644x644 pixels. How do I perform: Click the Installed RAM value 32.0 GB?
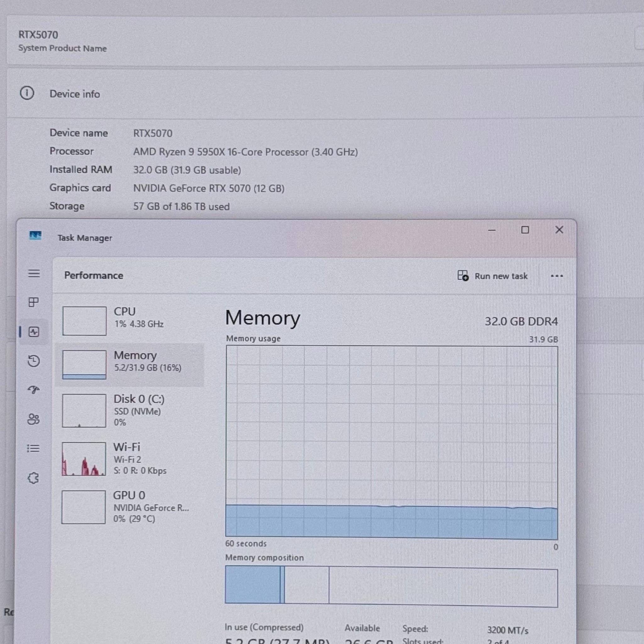tap(187, 170)
